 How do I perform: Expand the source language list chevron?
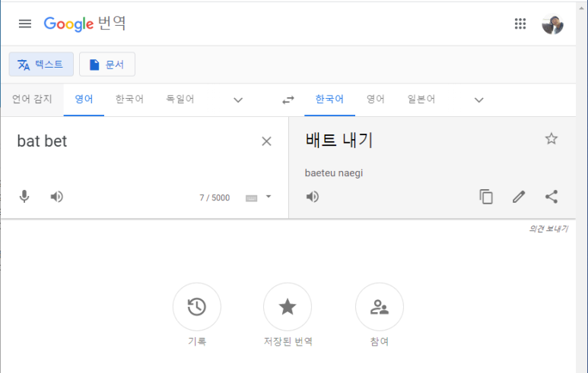coord(238,100)
